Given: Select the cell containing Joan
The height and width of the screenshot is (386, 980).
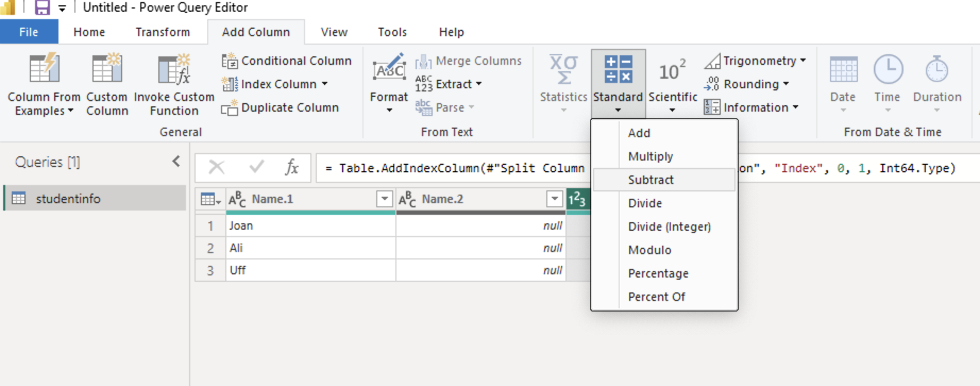Looking at the screenshot, I should (311, 225).
